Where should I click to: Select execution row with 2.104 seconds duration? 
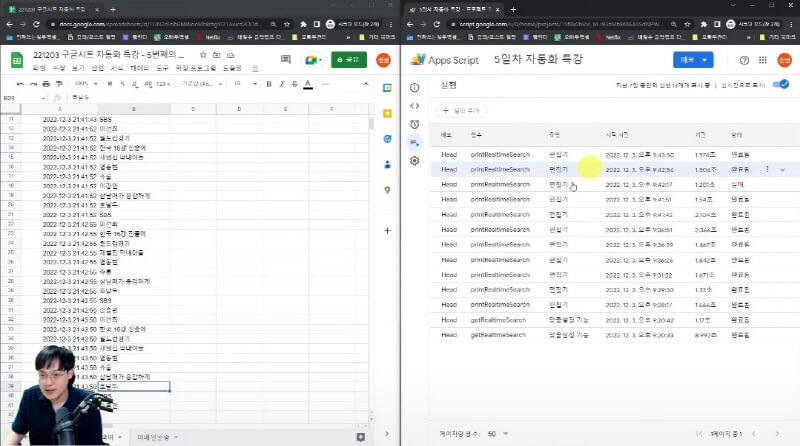tap(615, 214)
